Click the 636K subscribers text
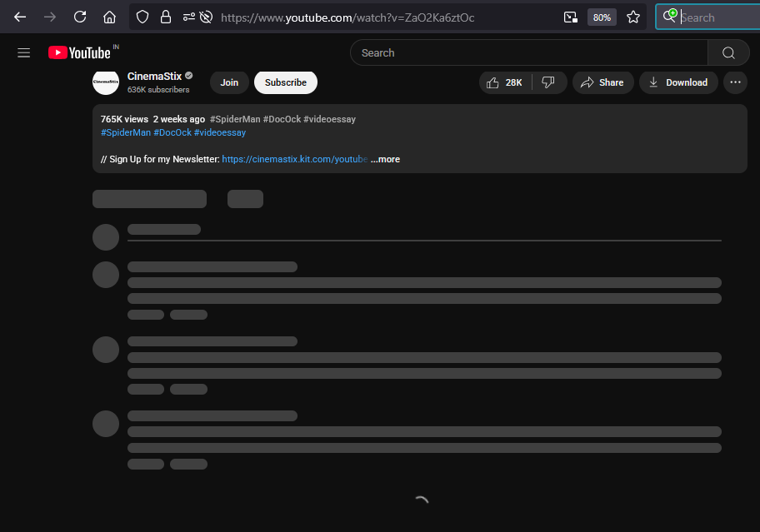760x532 pixels. tap(158, 90)
